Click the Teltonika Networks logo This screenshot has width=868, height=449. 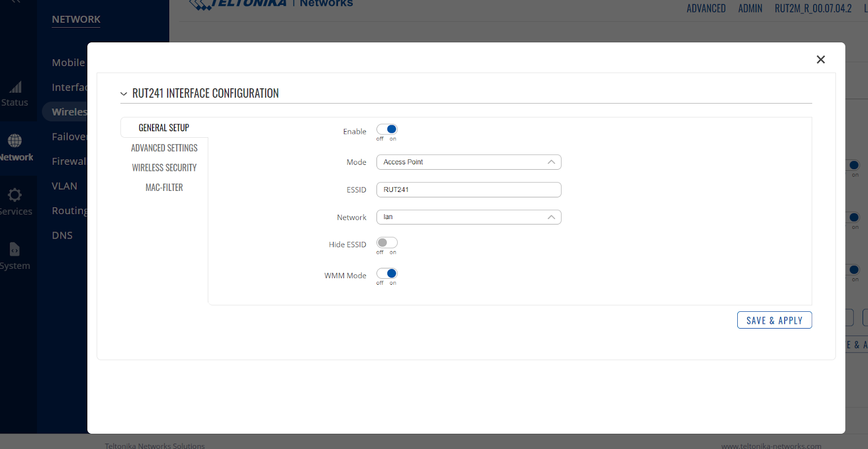[x=271, y=4]
